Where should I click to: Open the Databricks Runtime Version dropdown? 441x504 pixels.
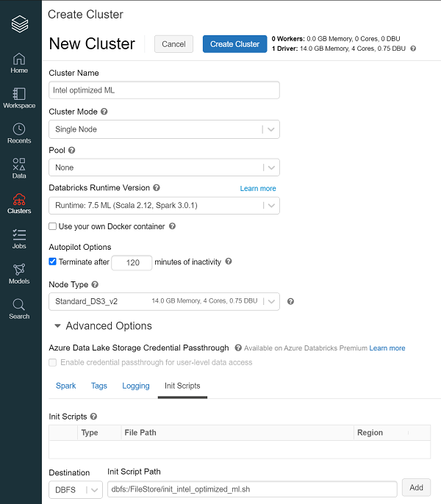pyautogui.click(x=164, y=206)
